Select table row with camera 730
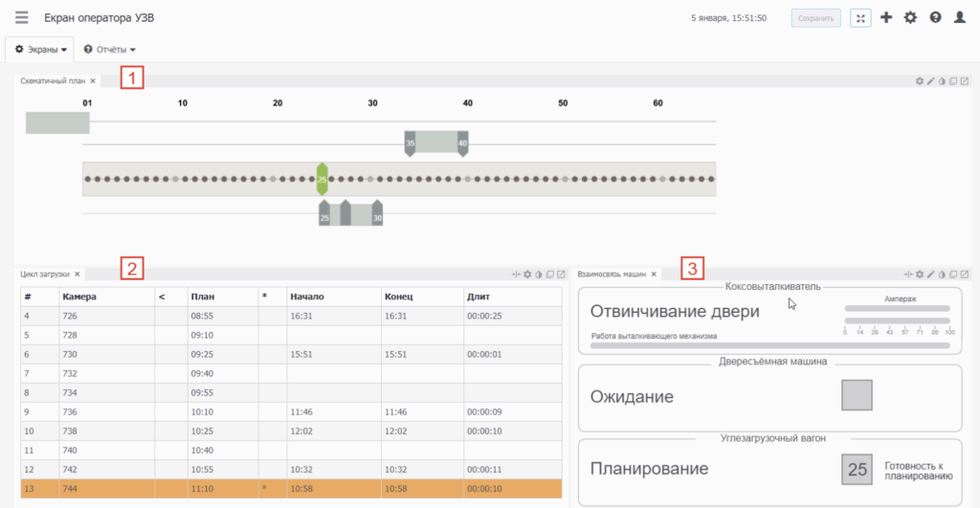The width and height of the screenshot is (980, 508). (291, 354)
